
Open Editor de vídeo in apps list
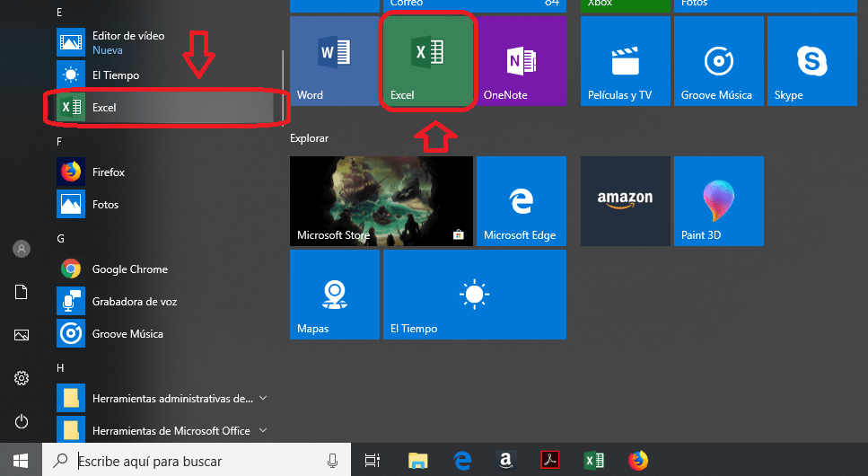(165, 43)
